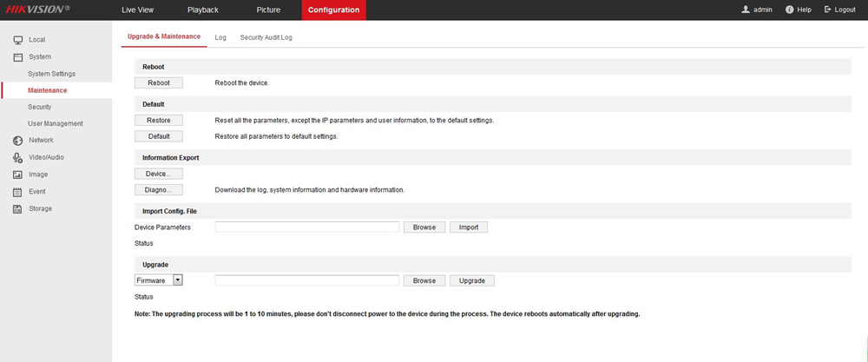Open the Playback tab
868x362 pixels.
203,10
